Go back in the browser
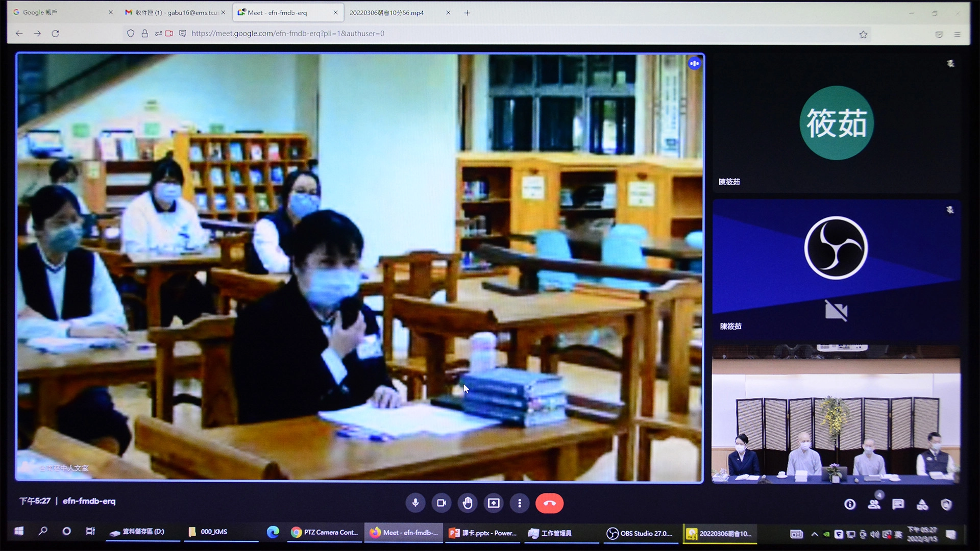This screenshot has width=980, height=551. click(x=19, y=33)
